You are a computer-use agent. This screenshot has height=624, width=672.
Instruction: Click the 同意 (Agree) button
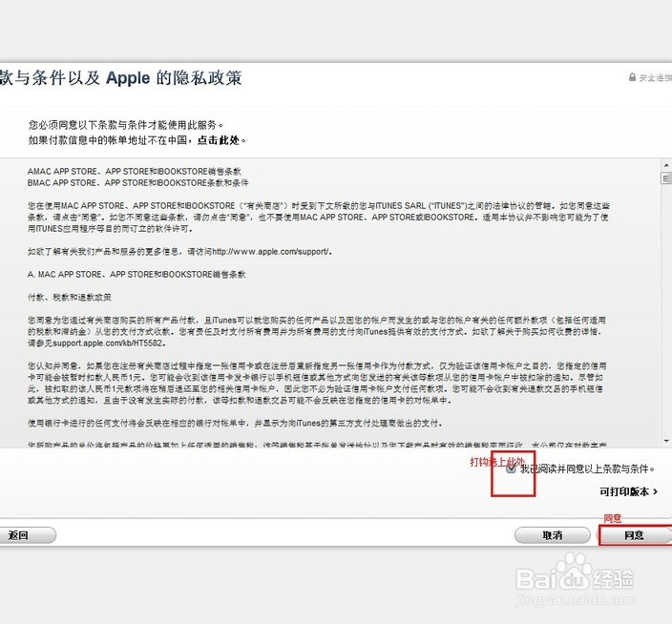click(634, 535)
